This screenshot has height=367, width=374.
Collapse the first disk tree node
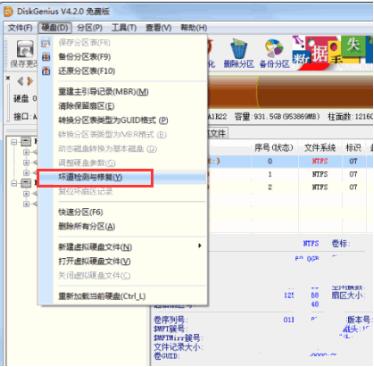[14, 142]
